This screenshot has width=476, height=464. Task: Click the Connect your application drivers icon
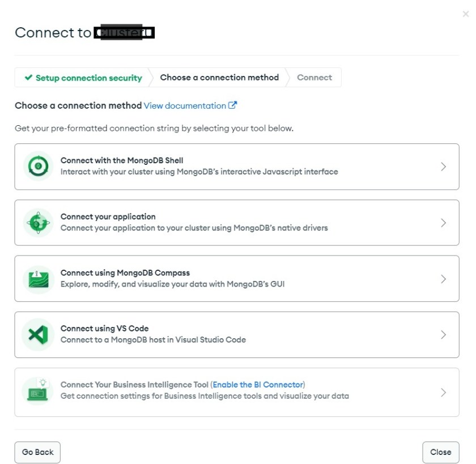pos(37,222)
